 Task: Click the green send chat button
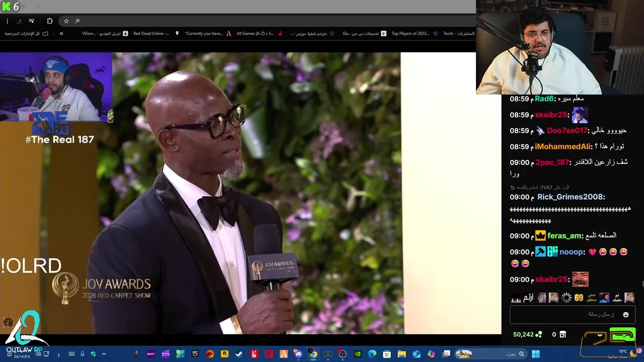tap(622, 334)
